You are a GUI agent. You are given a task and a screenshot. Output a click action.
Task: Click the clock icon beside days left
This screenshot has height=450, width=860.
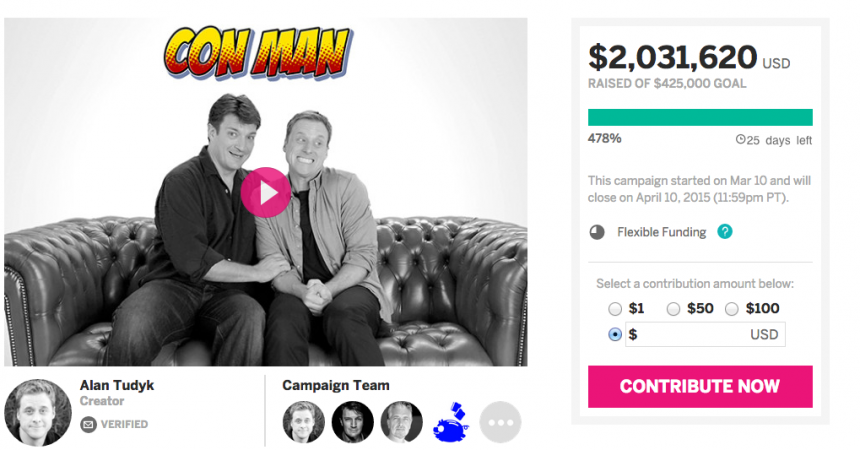pyautogui.click(x=740, y=140)
